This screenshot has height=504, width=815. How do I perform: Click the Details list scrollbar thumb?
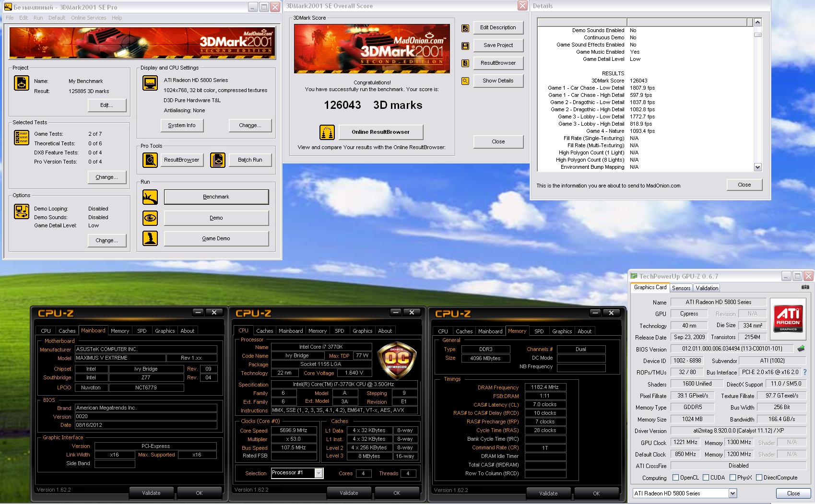point(758,35)
